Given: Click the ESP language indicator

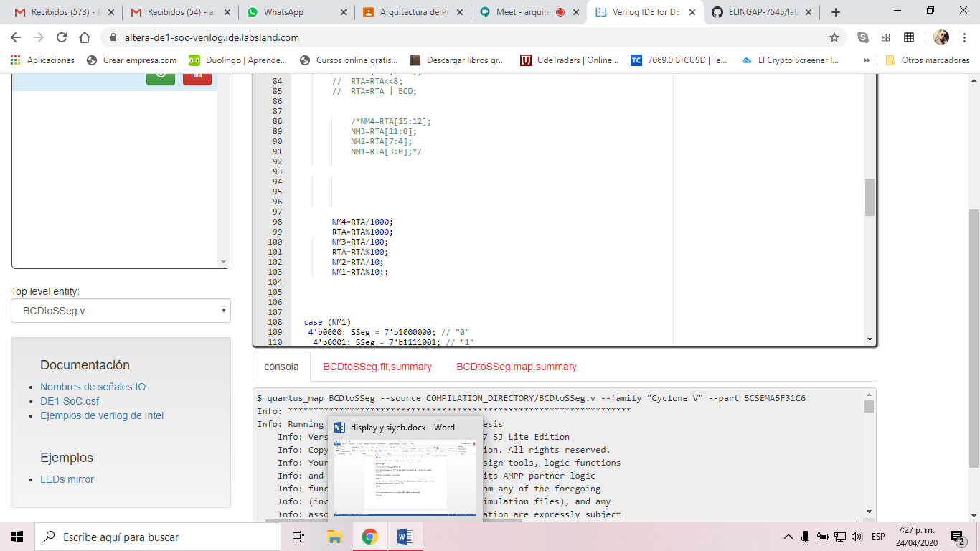Looking at the screenshot, I should [877, 537].
